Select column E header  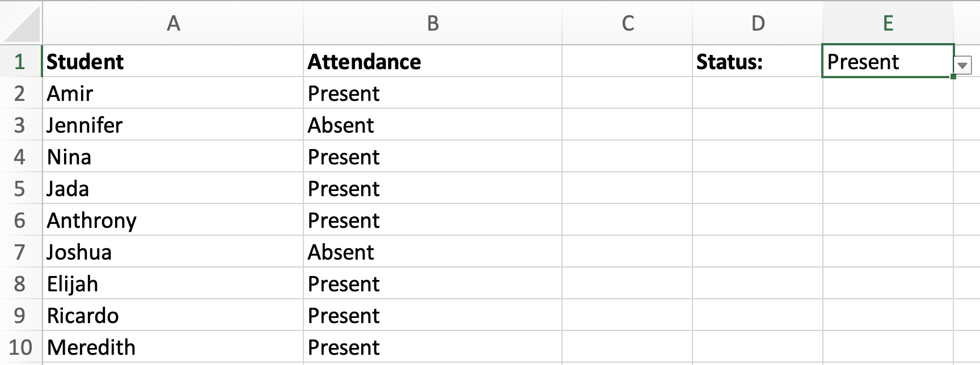coord(888,23)
